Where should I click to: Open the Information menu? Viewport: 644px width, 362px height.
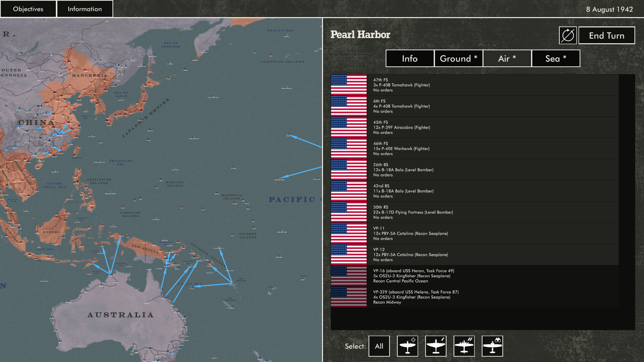85,9
